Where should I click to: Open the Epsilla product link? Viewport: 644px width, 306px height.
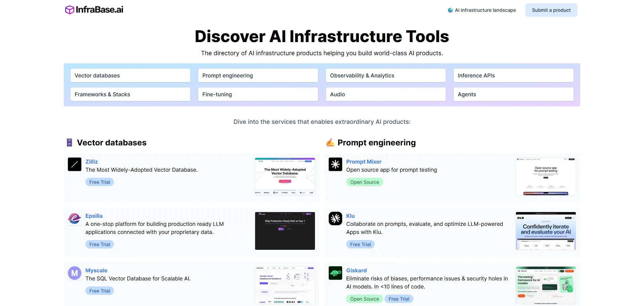click(x=94, y=216)
